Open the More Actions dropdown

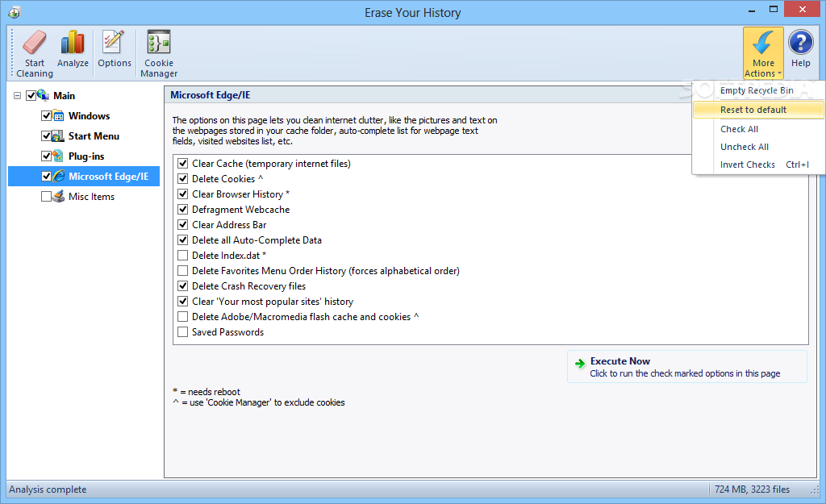(763, 54)
